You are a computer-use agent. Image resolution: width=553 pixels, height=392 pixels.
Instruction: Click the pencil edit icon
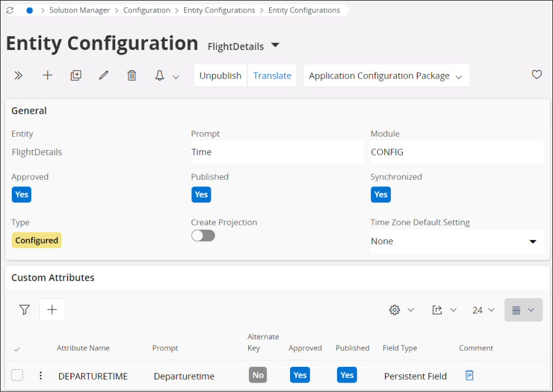pos(104,76)
